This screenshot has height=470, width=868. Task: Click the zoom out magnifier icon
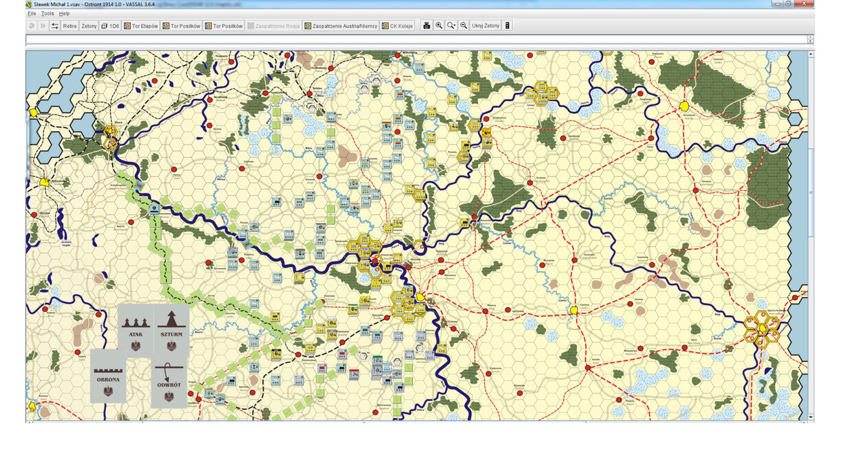click(464, 26)
